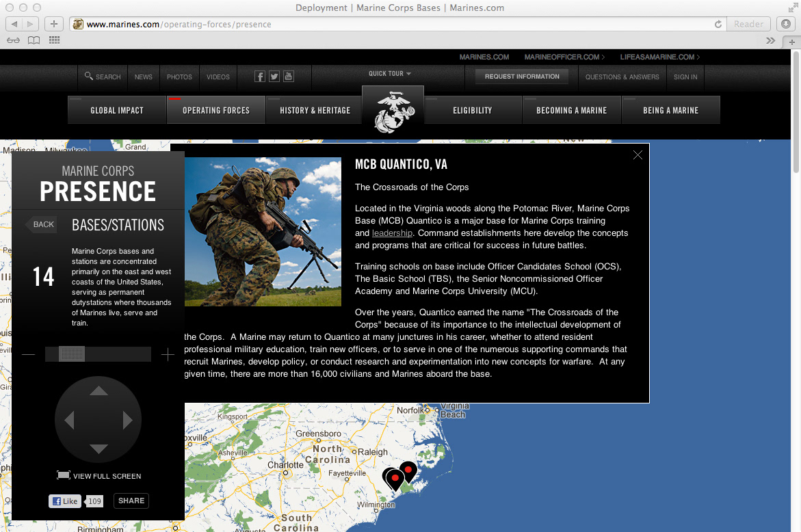Visit Marines Twitter page icon
This screenshot has width=801, height=532.
(274, 77)
